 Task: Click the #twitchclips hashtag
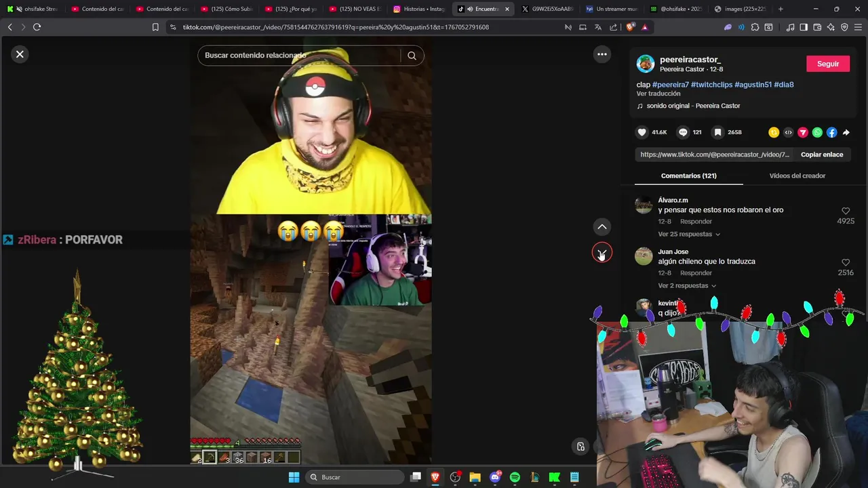(711, 85)
